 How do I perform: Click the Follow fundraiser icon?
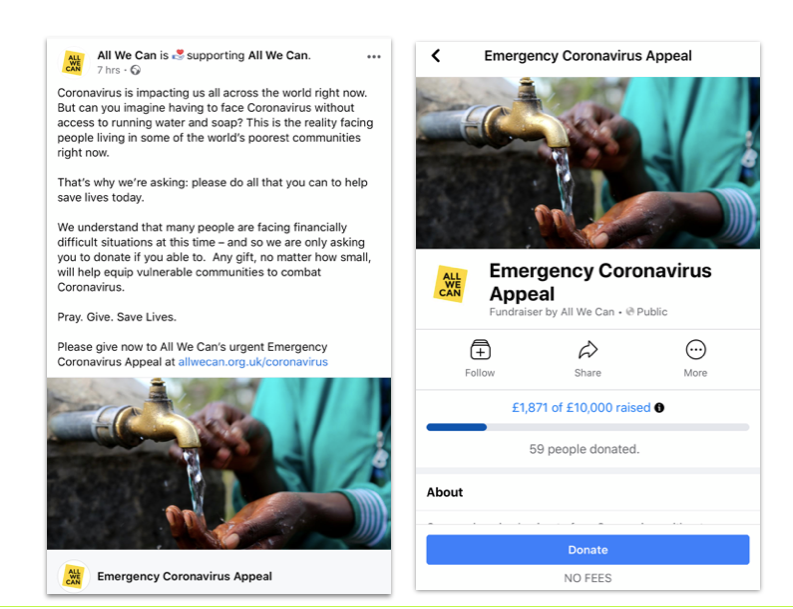pos(480,350)
